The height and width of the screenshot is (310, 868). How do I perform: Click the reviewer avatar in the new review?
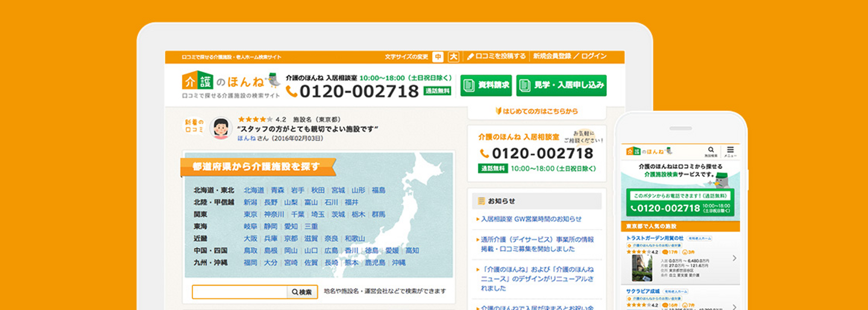pos(221,128)
